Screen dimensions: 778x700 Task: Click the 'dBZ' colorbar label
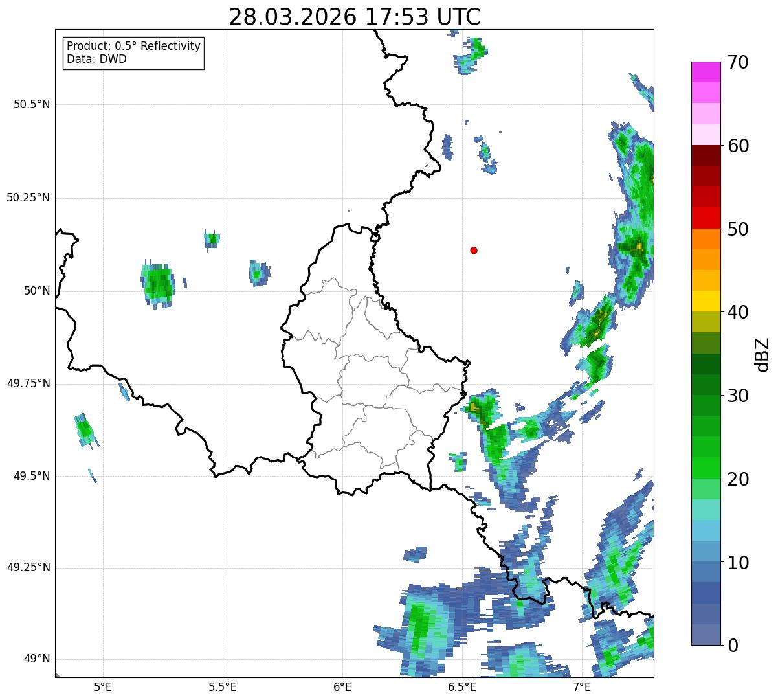tap(762, 354)
